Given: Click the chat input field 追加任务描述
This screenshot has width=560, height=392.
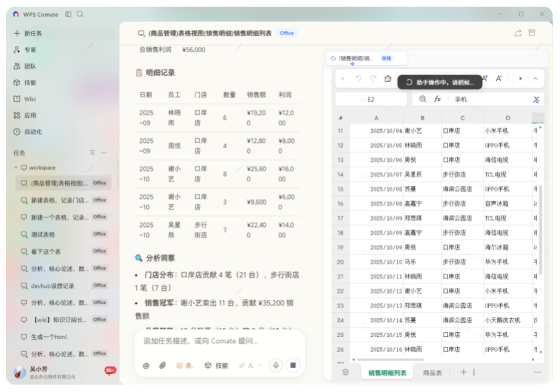Looking at the screenshot, I should click(220, 341).
